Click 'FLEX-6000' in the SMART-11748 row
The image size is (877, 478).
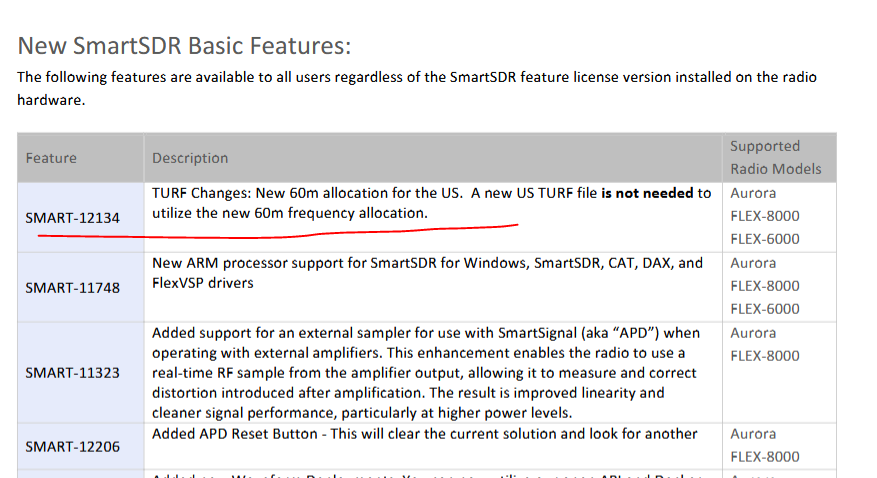765,309
